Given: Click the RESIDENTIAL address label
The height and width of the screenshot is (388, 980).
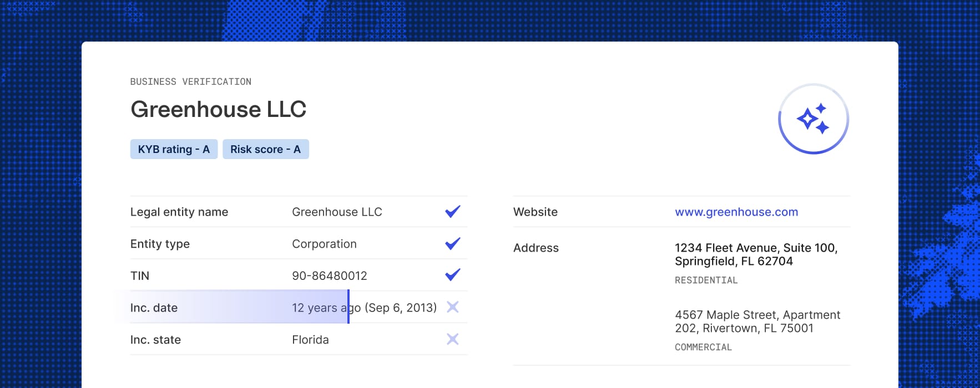Looking at the screenshot, I should coord(706,280).
